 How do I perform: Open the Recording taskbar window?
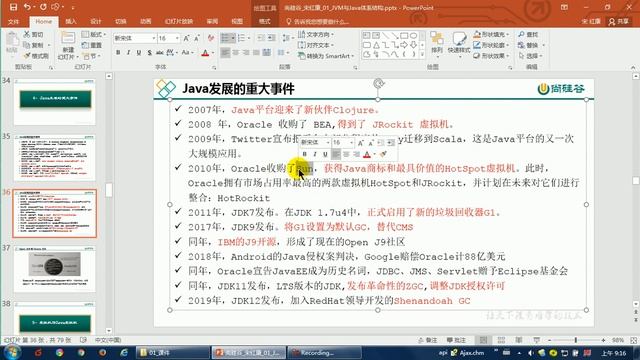(325, 352)
